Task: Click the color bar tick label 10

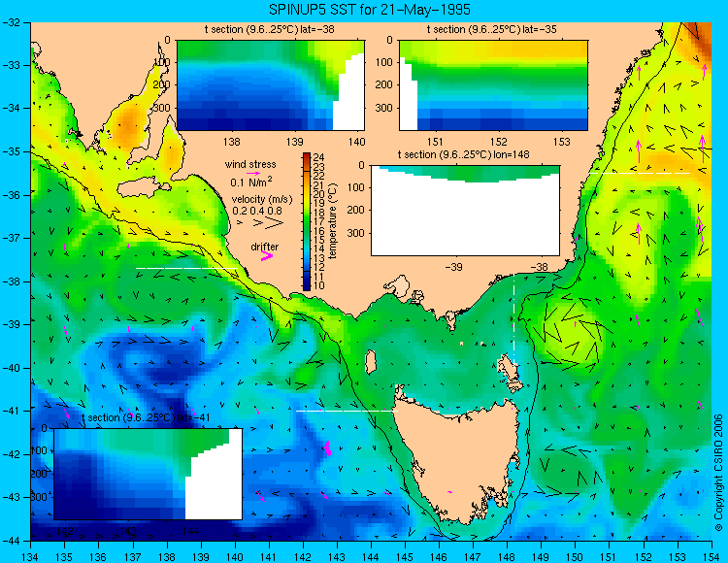Action: 318,286
